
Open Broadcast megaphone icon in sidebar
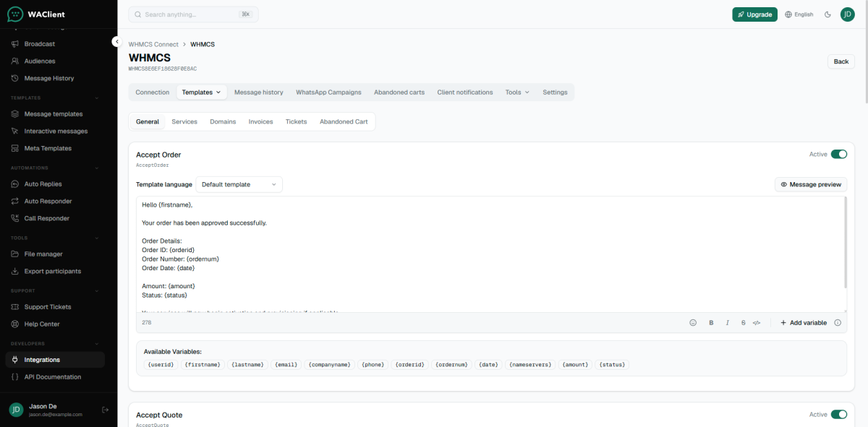point(15,44)
